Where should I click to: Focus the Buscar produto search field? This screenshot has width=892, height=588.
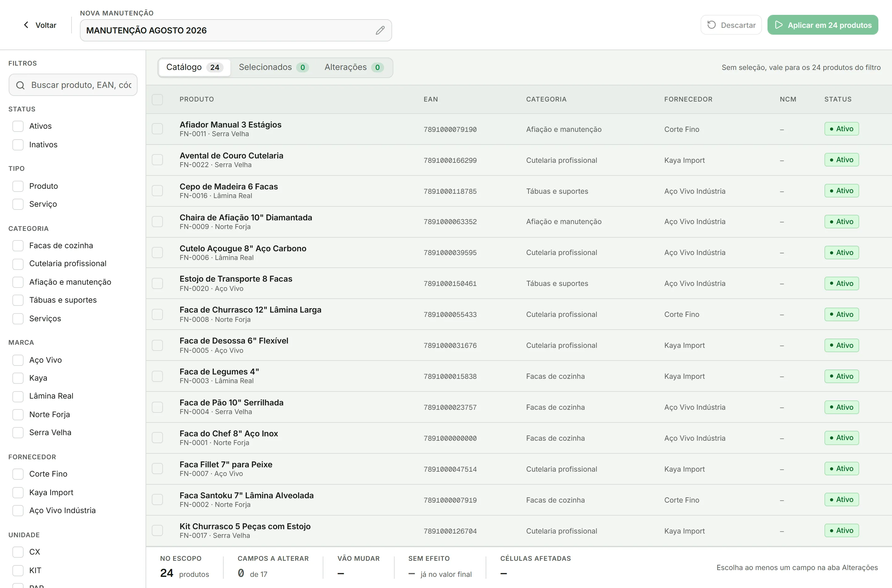[x=73, y=85]
